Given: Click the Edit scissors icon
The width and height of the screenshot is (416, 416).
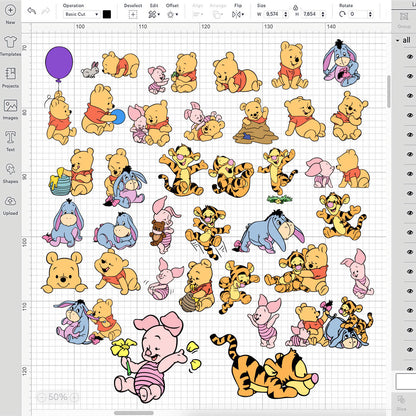Looking at the screenshot, I should point(152,14).
